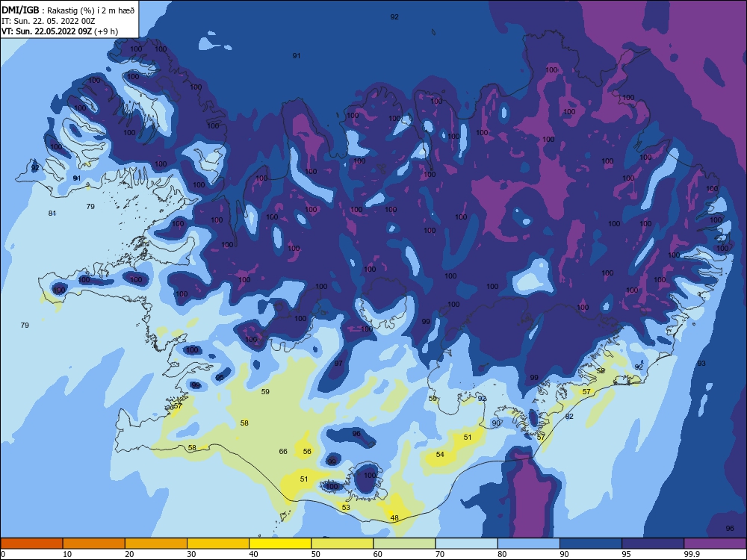Select the 53 humidity value on the map
The width and height of the screenshot is (747, 560).
[346, 507]
